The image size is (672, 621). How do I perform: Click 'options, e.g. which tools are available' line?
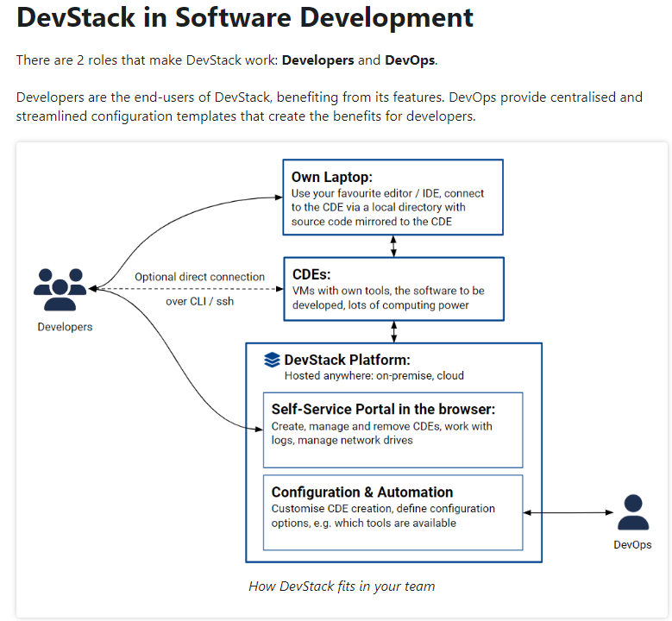[x=364, y=524]
